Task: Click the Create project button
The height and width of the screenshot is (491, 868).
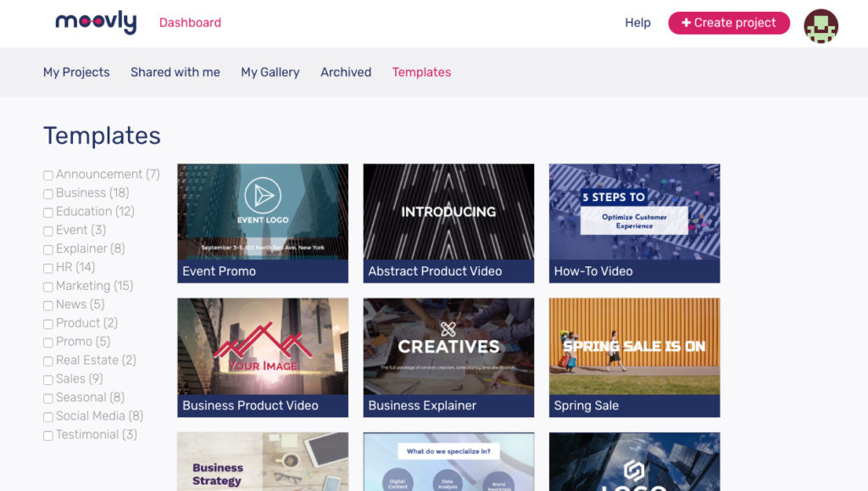Action: click(728, 23)
